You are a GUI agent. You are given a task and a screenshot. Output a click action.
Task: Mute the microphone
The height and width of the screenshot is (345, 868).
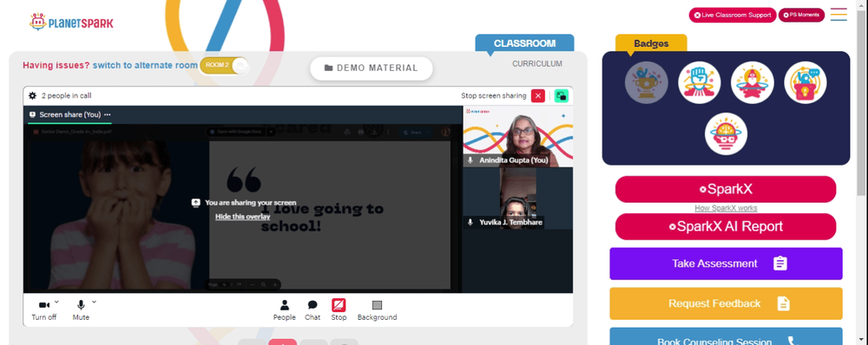click(81, 310)
